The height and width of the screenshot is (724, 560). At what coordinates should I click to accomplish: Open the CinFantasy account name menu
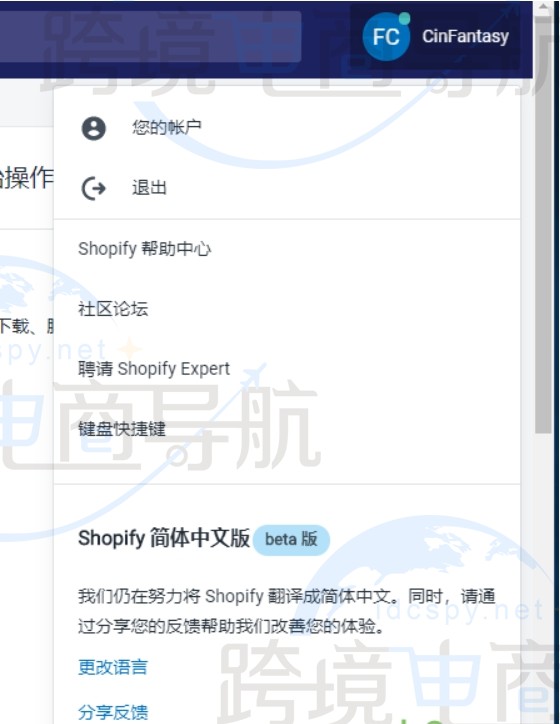pos(465,36)
